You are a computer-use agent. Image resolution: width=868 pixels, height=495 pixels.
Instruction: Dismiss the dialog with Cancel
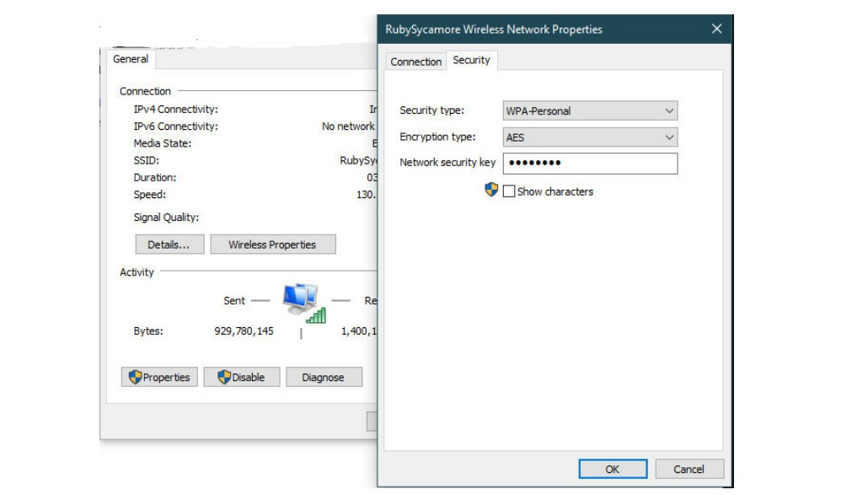pyautogui.click(x=689, y=469)
